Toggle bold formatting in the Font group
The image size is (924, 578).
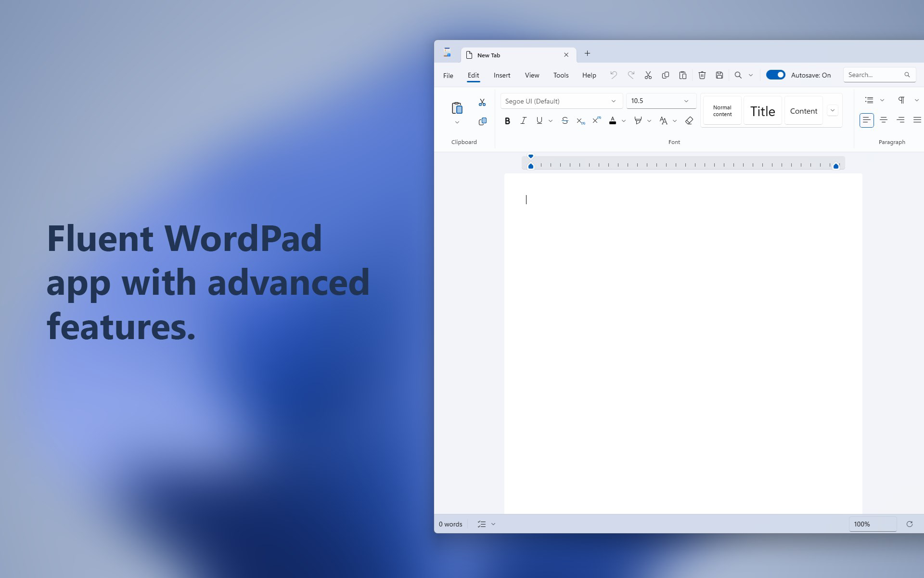[508, 121]
